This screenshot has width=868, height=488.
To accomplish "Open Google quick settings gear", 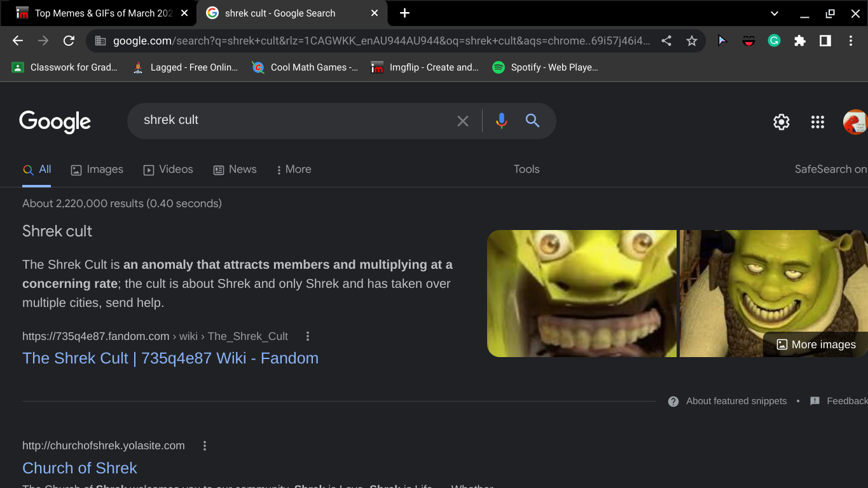I will [782, 122].
